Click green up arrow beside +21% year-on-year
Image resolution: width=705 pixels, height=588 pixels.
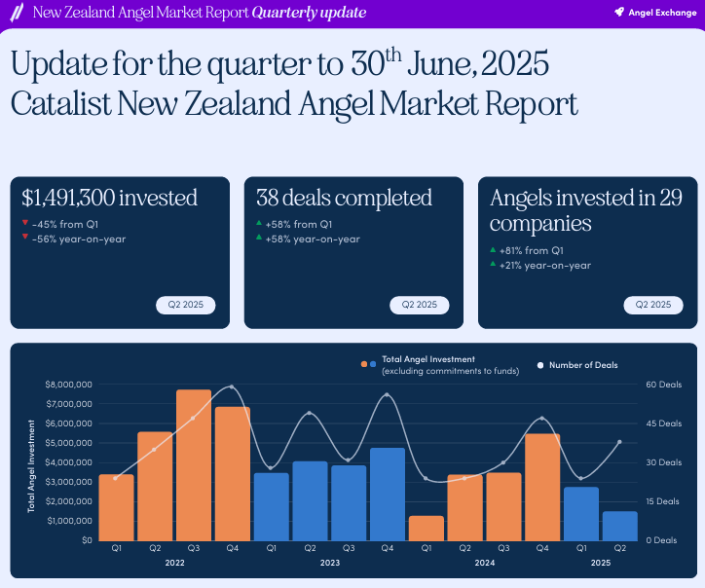[x=493, y=264]
